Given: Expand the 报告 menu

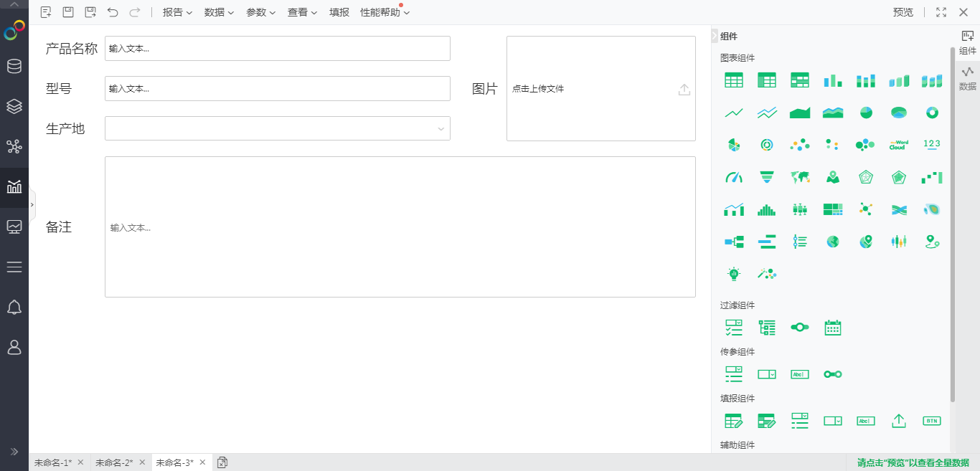Looking at the screenshot, I should click(177, 12).
